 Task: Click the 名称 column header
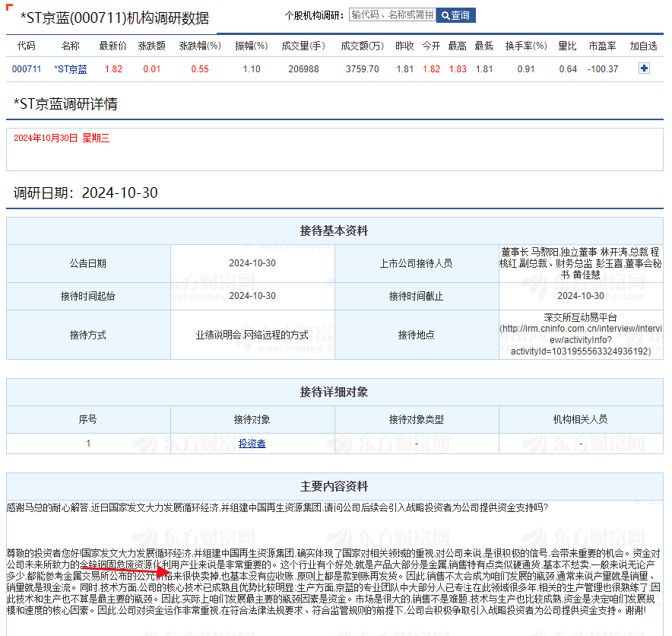pos(71,46)
